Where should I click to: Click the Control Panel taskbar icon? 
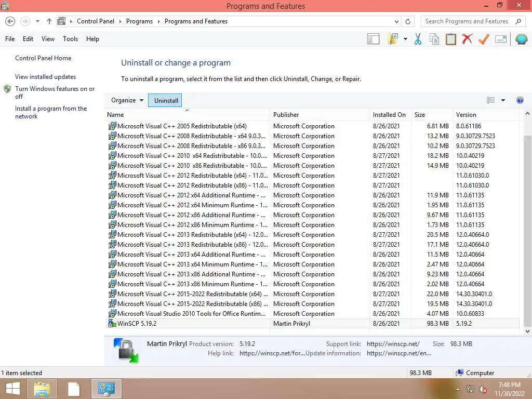106,389
